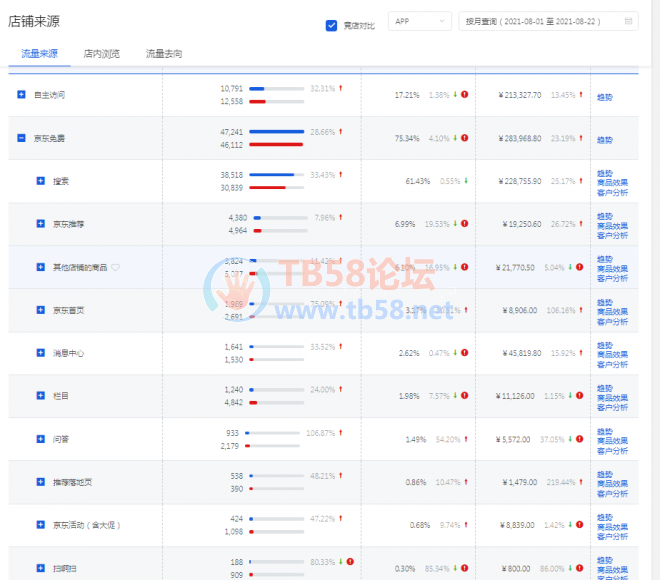Open 客户分析 link in 搜索 row
The height and width of the screenshot is (580, 660).
pos(612,193)
